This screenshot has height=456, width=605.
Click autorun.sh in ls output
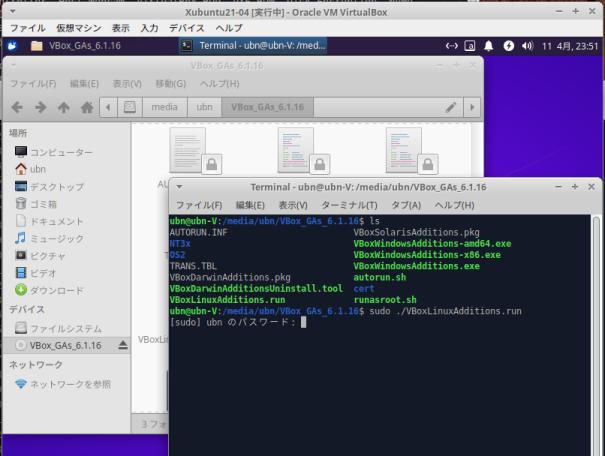tap(380, 277)
